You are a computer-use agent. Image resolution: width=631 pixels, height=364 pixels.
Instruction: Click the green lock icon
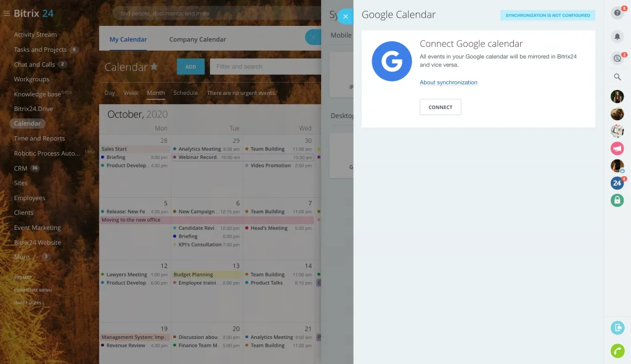(617, 200)
